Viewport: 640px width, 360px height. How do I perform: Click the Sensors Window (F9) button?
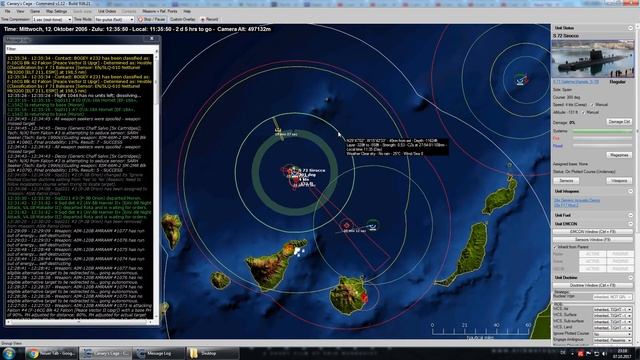tap(593, 240)
